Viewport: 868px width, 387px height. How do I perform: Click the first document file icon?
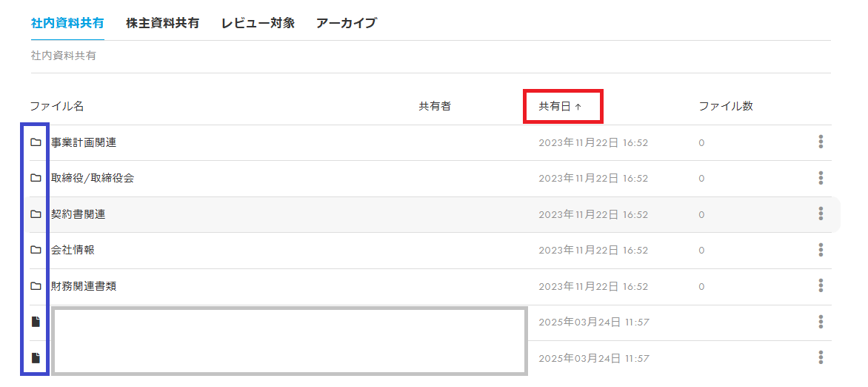(36, 322)
